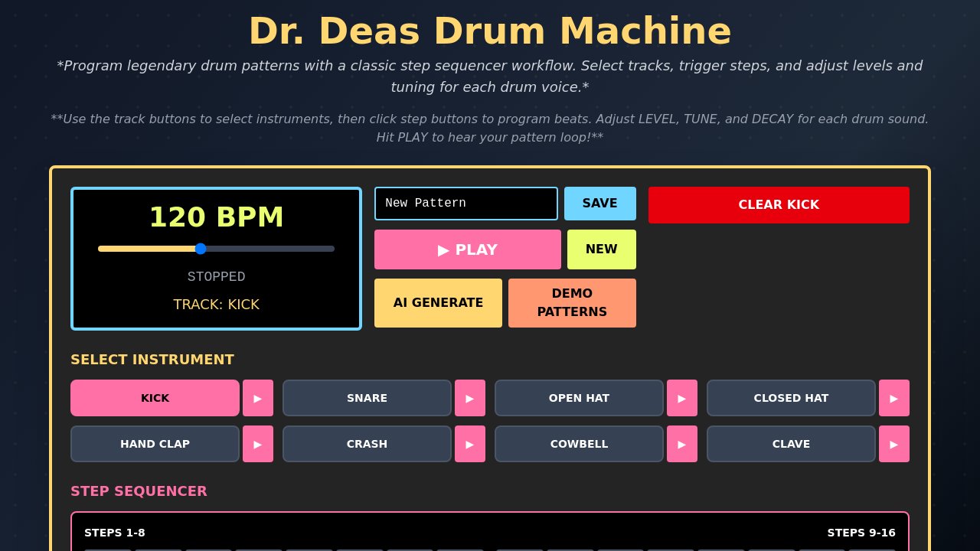The height and width of the screenshot is (551, 980).
Task: Click the STOPPED status text
Action: pos(216,277)
